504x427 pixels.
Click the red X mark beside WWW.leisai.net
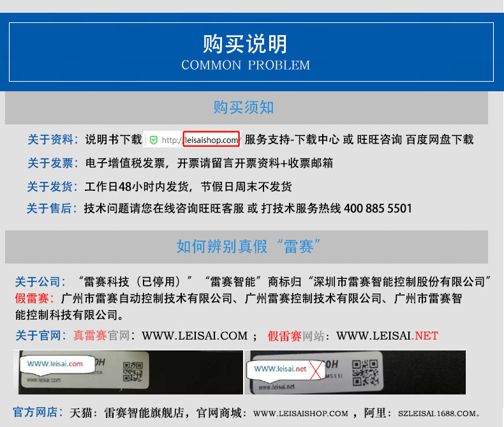coord(316,370)
